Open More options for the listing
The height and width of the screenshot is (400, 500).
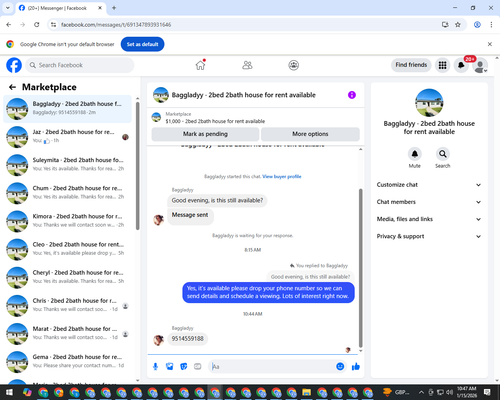click(310, 134)
